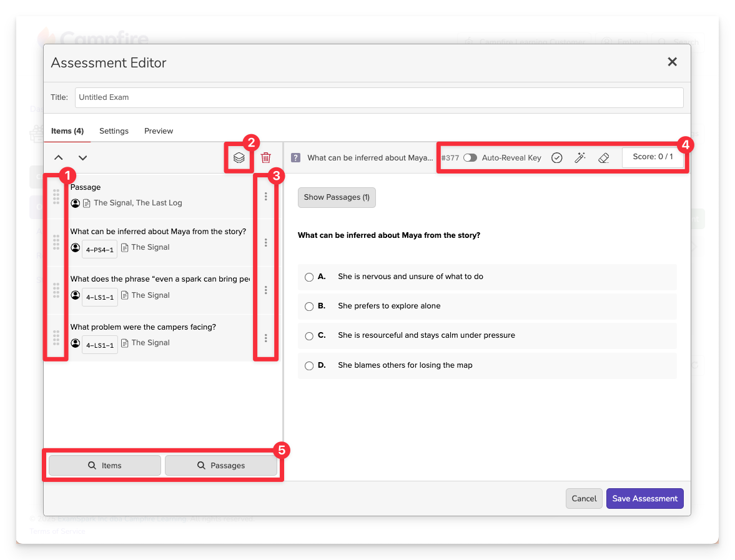This screenshot has width=735, height=560.
Task: Open options menu for campers problem question
Action: coord(266,338)
